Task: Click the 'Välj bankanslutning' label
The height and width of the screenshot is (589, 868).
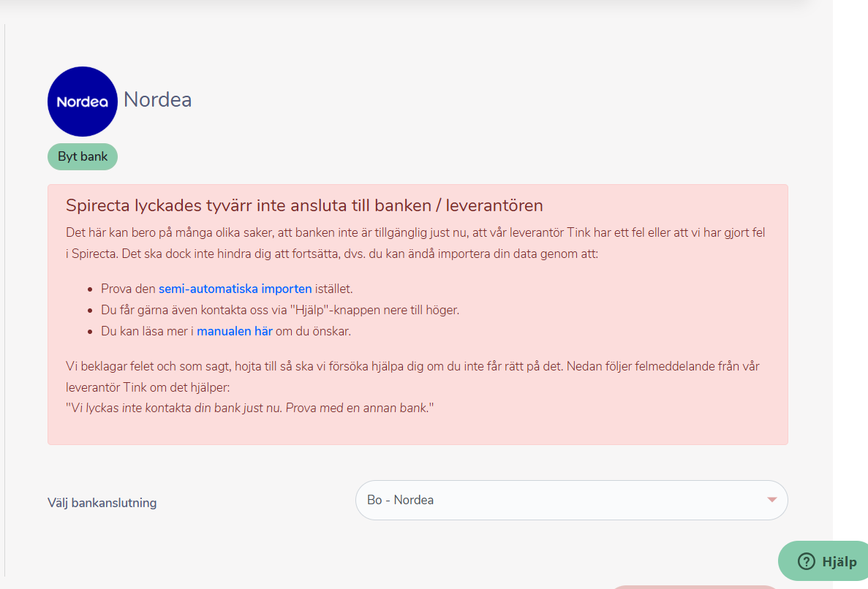Action: click(102, 503)
